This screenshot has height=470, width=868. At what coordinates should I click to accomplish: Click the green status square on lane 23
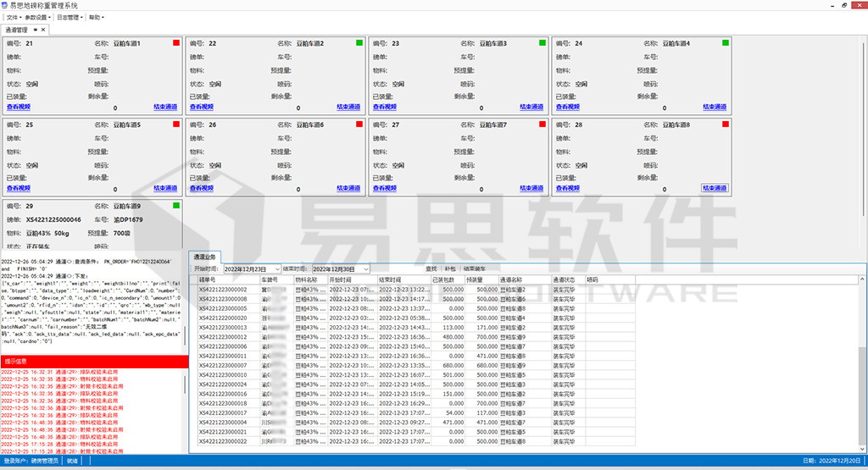click(x=542, y=43)
